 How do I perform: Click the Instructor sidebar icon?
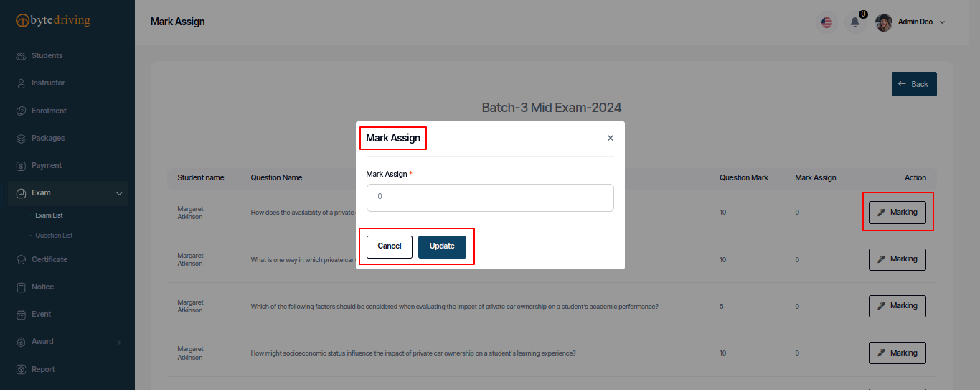(21, 83)
